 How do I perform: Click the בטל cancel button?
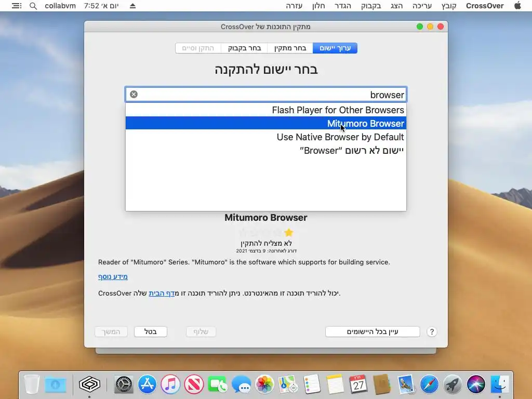tap(151, 332)
